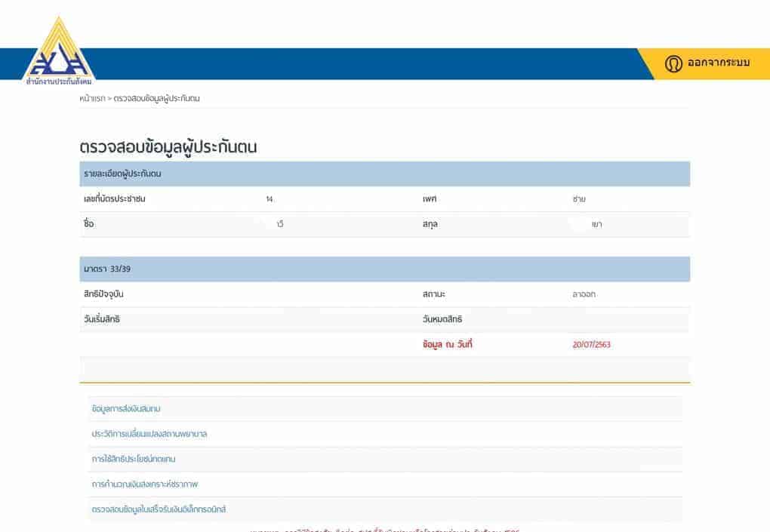Image resolution: width=770 pixels, height=532 pixels.
Task: Open การใช้สิทธิประโยชน์ทดแทน entry
Action: (133, 459)
